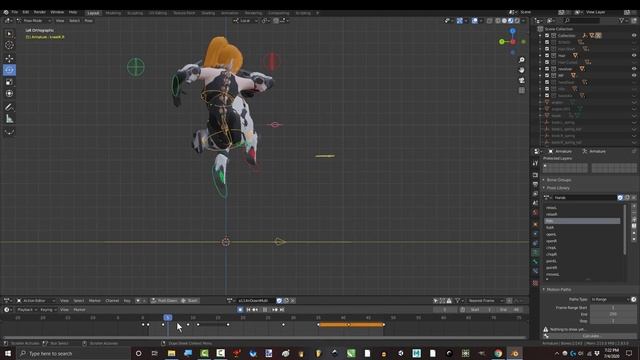Open the Pose menu in viewport header
Viewport: 640px width, 360px height.
pyautogui.click(x=88, y=20)
